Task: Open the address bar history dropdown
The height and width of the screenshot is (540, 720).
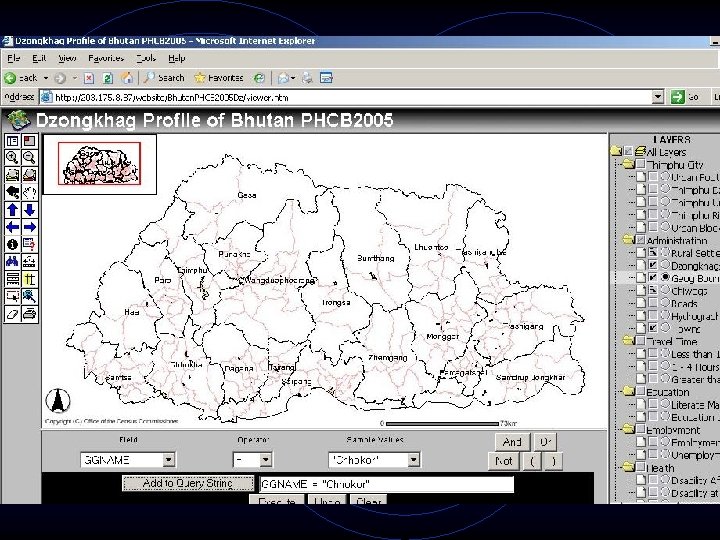Action: pos(658,97)
